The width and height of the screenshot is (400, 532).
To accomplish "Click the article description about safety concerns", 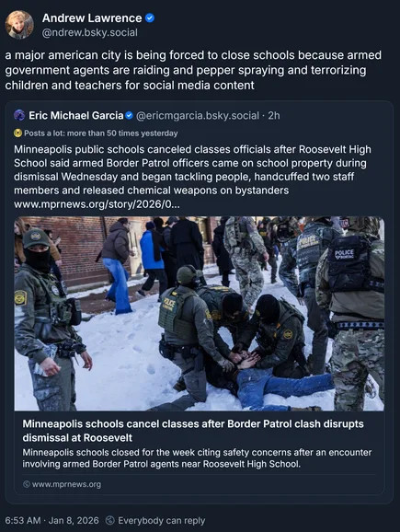I will 198,458.
